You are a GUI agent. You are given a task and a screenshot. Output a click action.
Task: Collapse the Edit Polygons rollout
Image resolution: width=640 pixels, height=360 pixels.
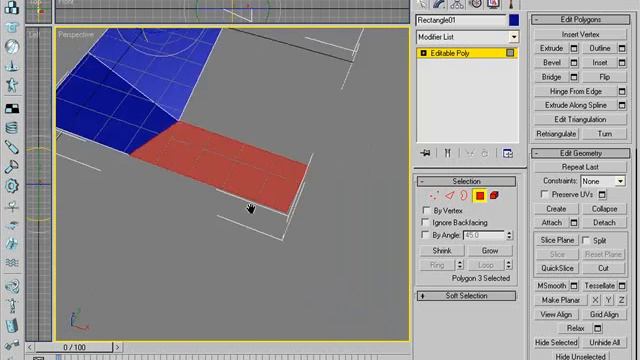(x=580, y=20)
